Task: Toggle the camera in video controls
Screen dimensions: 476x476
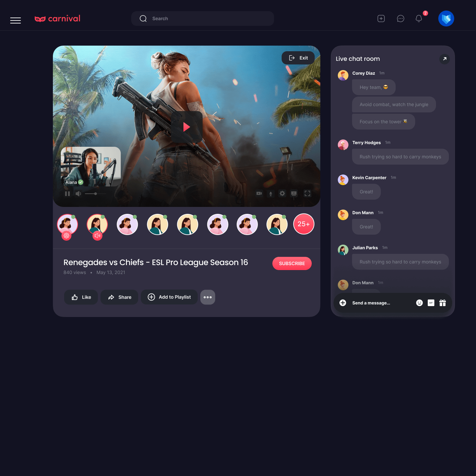Action: click(259, 193)
